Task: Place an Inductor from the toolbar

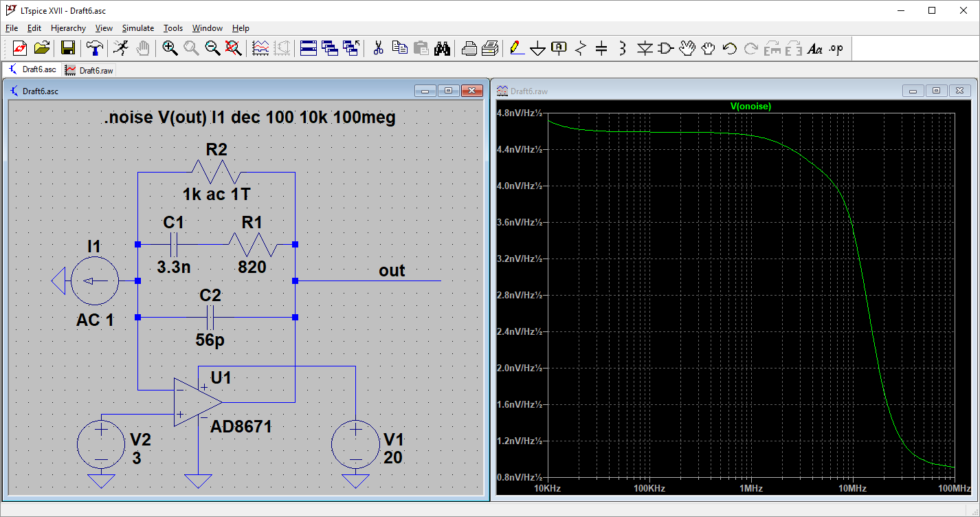Action: [x=623, y=48]
